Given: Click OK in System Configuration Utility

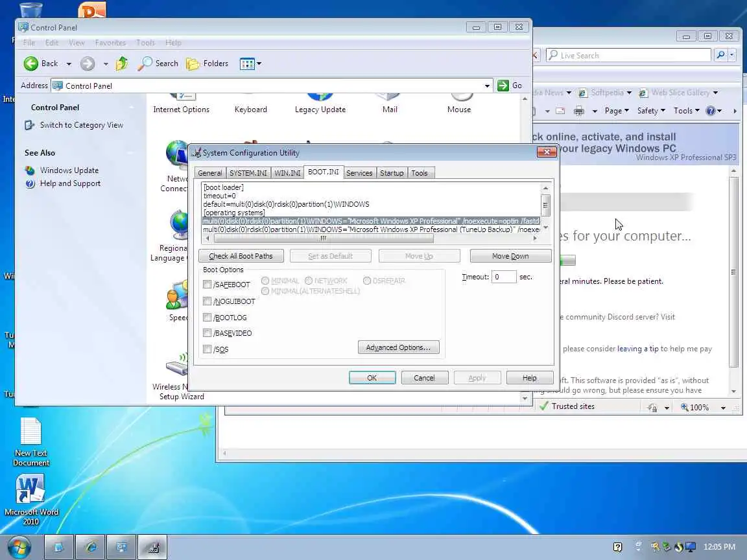Looking at the screenshot, I should pyautogui.click(x=372, y=378).
